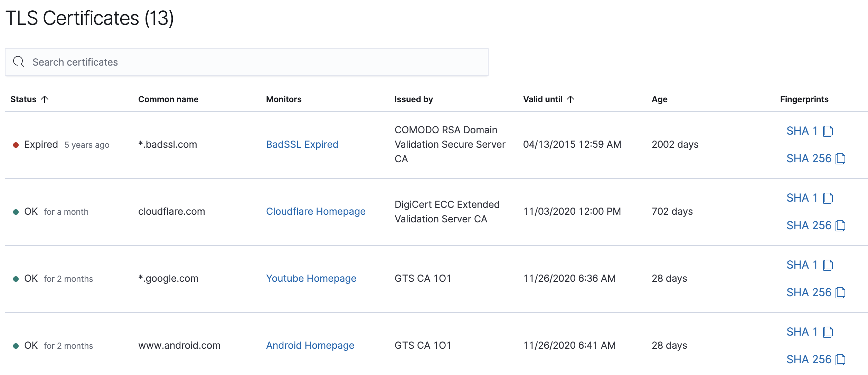Copy SHA 256 fingerprint for cloudflare.com

coord(841,225)
